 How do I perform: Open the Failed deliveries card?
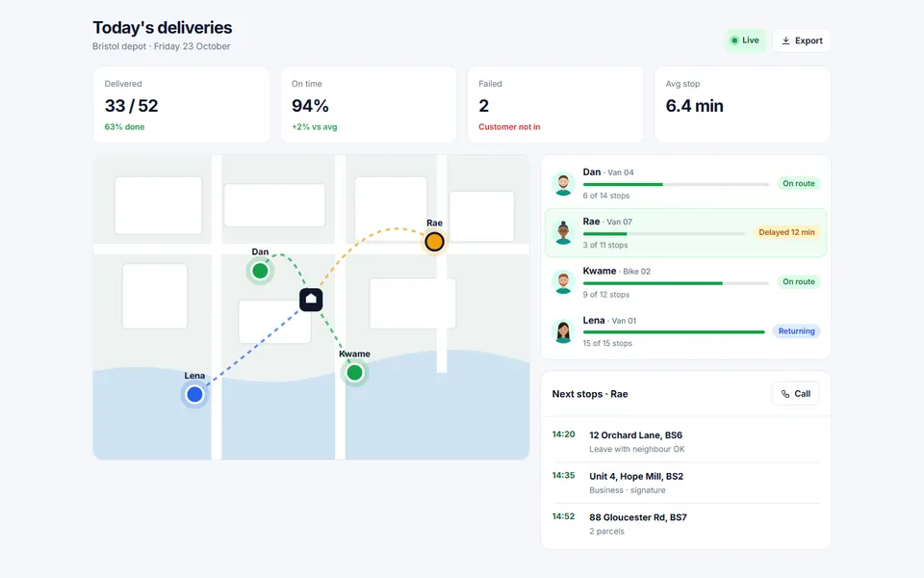click(x=555, y=104)
